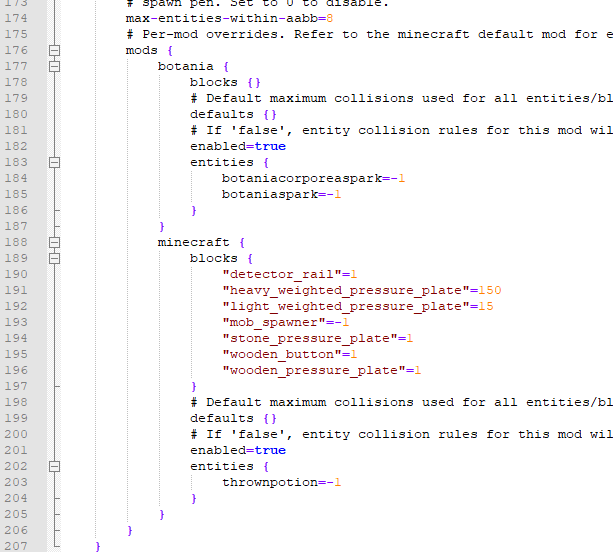Click the "stone_pressure_plate" entry

tap(317, 339)
